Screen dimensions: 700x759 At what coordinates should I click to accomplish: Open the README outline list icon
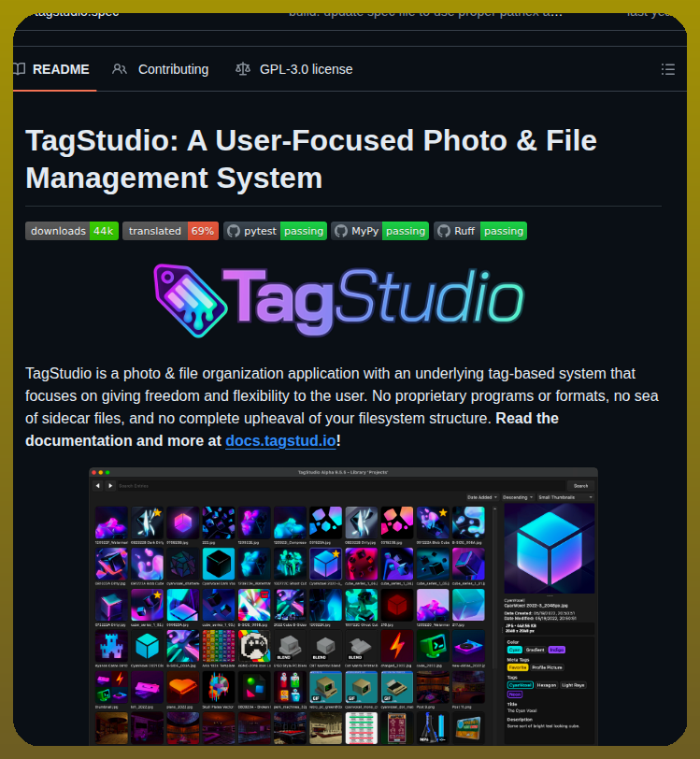pos(668,69)
